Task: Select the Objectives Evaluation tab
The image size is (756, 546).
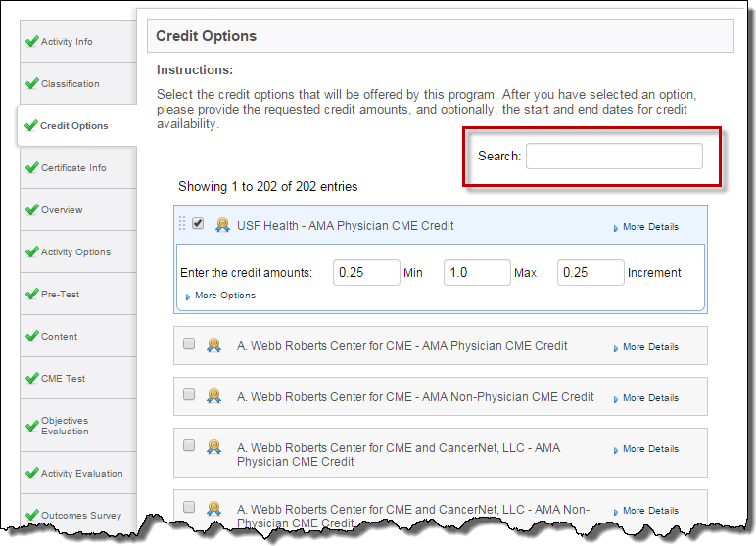Action: click(78, 426)
